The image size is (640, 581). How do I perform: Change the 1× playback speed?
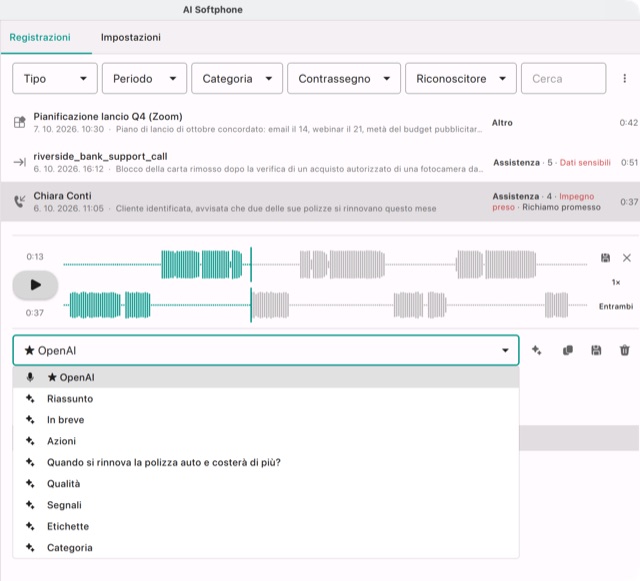point(616,282)
